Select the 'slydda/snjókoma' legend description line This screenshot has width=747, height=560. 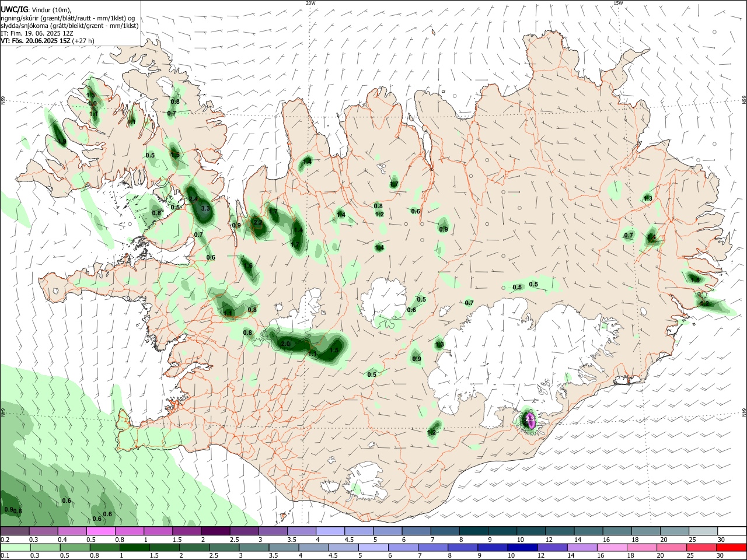click(x=69, y=26)
